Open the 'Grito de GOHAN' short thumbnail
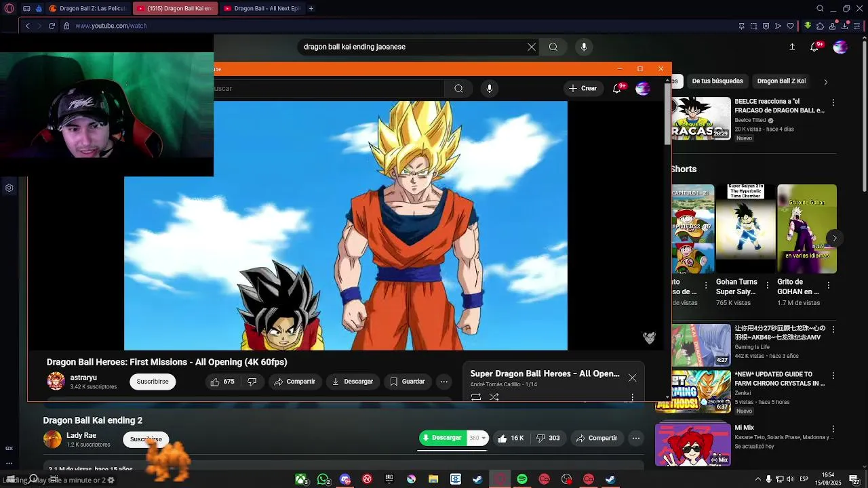Viewport: 868px width, 488px height. (807, 229)
